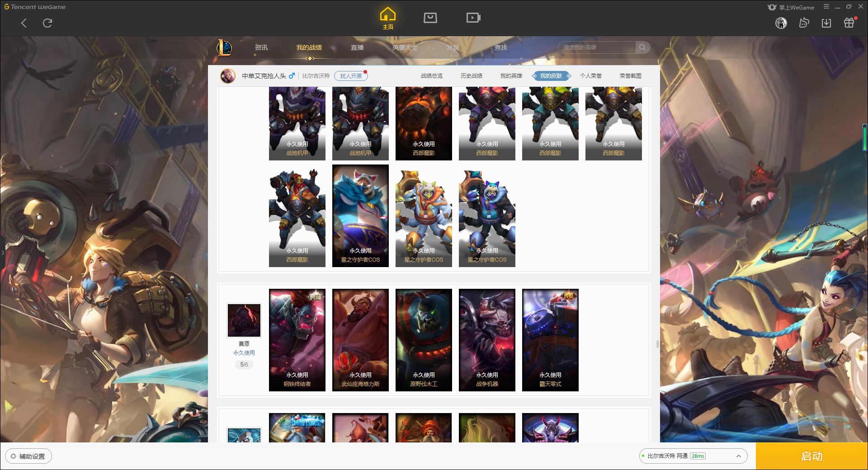
Task: Expand the 比尔吉沃特 server dropdown
Action: (738, 456)
